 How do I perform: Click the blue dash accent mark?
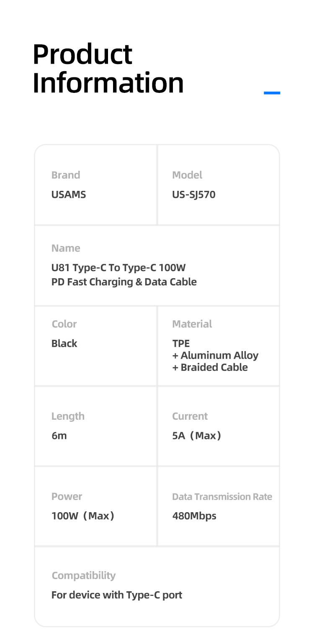(272, 93)
